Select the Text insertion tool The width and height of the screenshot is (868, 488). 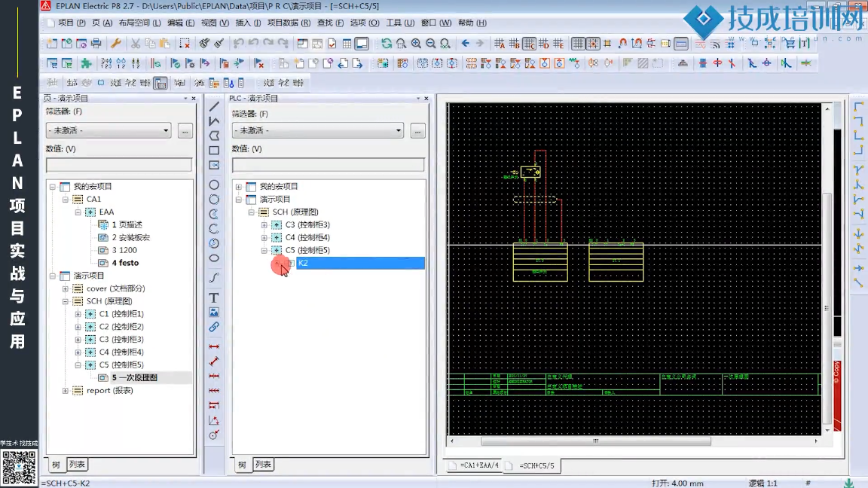[214, 297]
